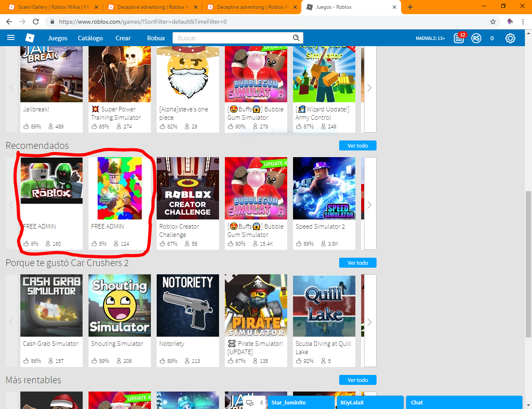Click the search magnifier icon

coord(296,38)
